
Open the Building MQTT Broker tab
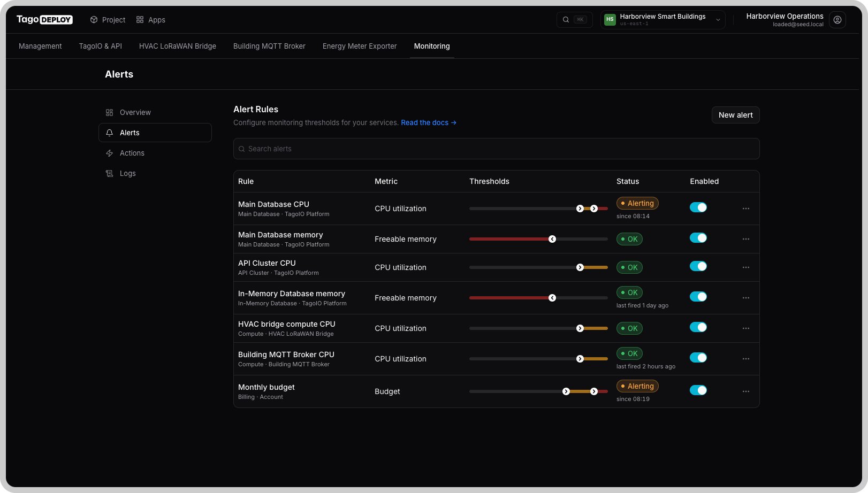(269, 46)
